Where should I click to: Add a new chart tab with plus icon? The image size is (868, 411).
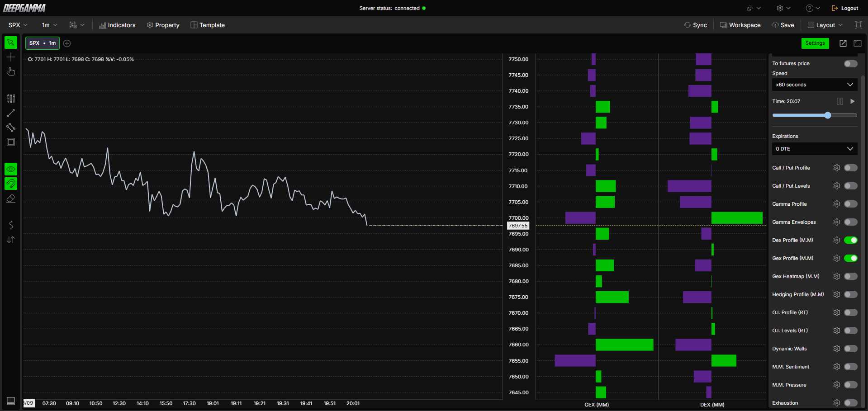point(67,43)
